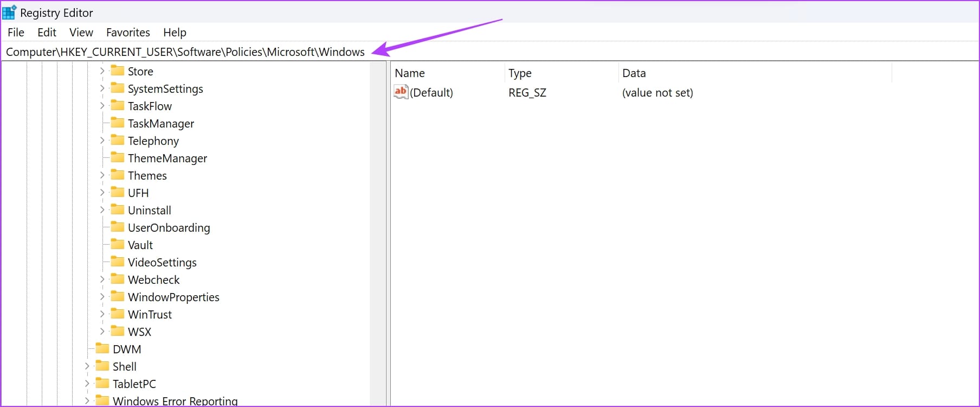Image resolution: width=980 pixels, height=407 pixels.
Task: Click the REG_SZ type cell
Action: [x=527, y=93]
